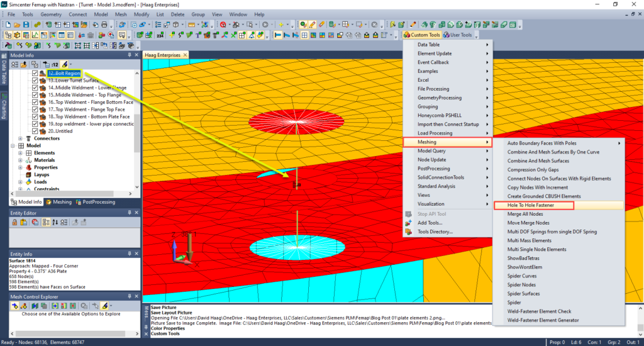Toggle checkbox for 14..Middle Weldment - Lower Flange
The width and height of the screenshot is (644, 346).
tap(35, 88)
